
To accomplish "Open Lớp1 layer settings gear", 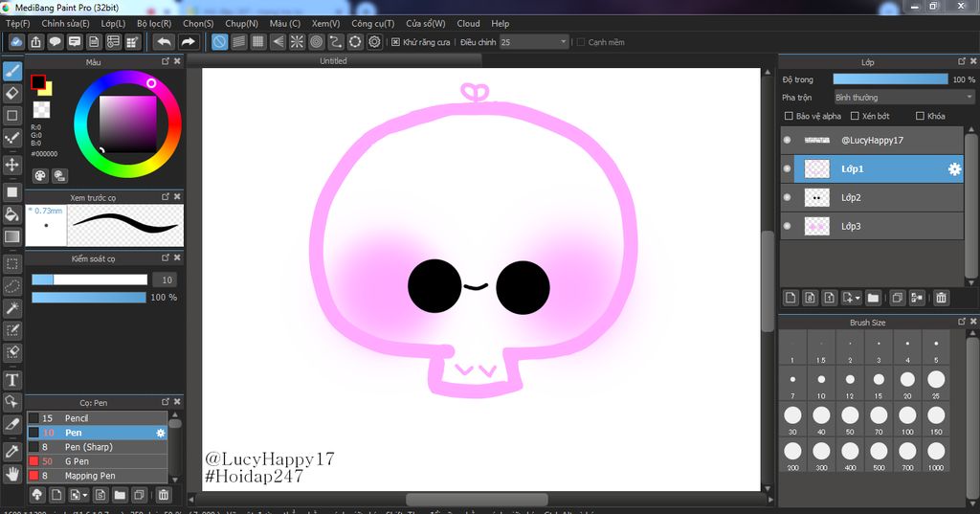I will pyautogui.click(x=954, y=168).
